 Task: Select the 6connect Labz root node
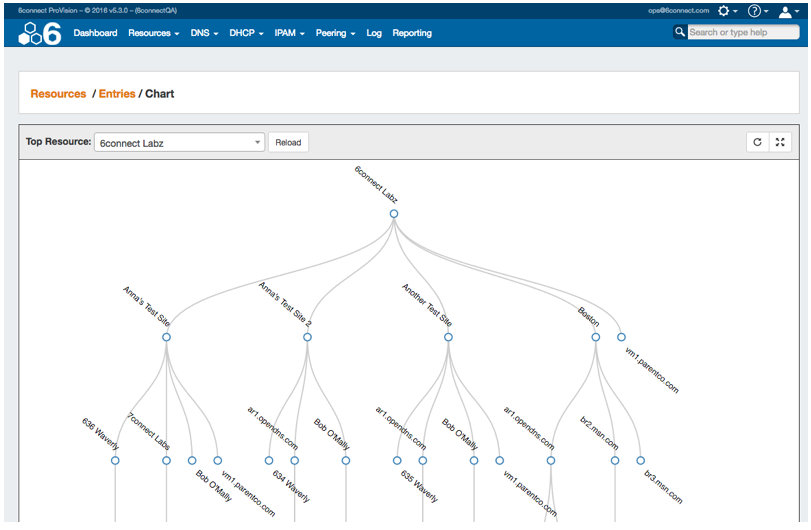click(x=394, y=214)
